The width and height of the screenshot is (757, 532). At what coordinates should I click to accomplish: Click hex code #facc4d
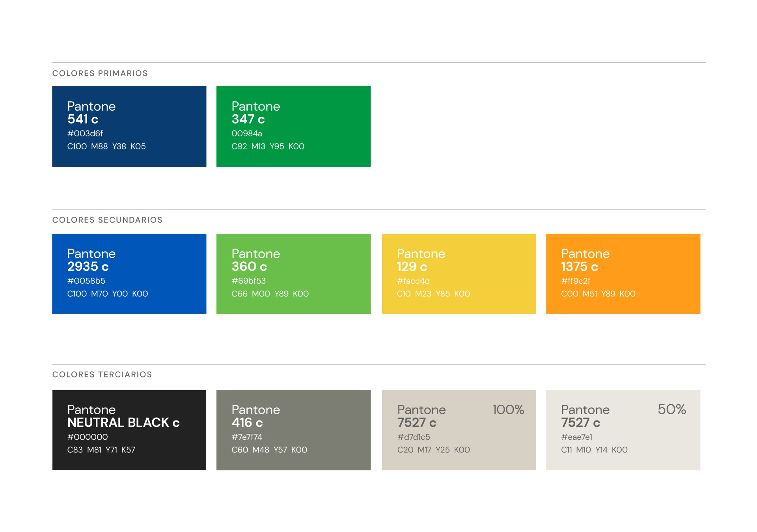[x=413, y=281]
